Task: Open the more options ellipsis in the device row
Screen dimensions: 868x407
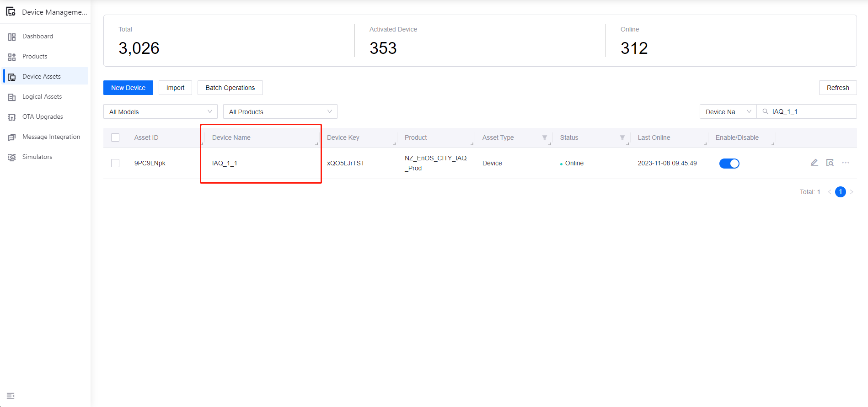Action: (x=845, y=163)
